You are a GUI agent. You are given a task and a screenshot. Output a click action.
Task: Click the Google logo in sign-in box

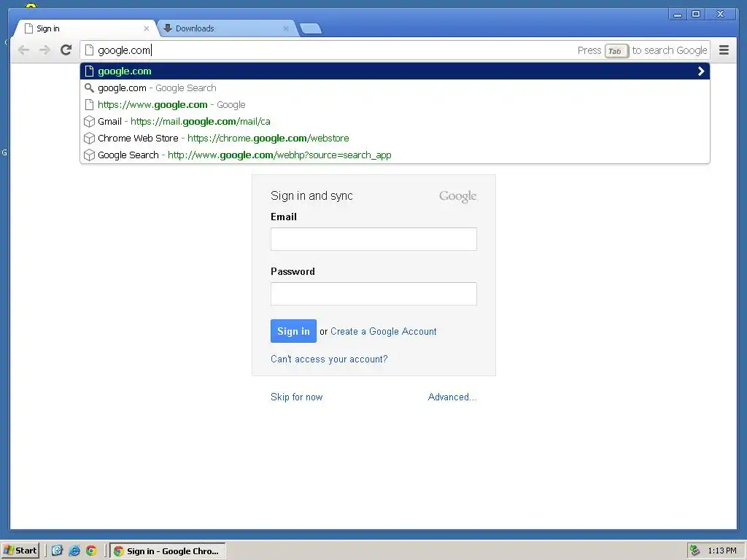tap(458, 196)
